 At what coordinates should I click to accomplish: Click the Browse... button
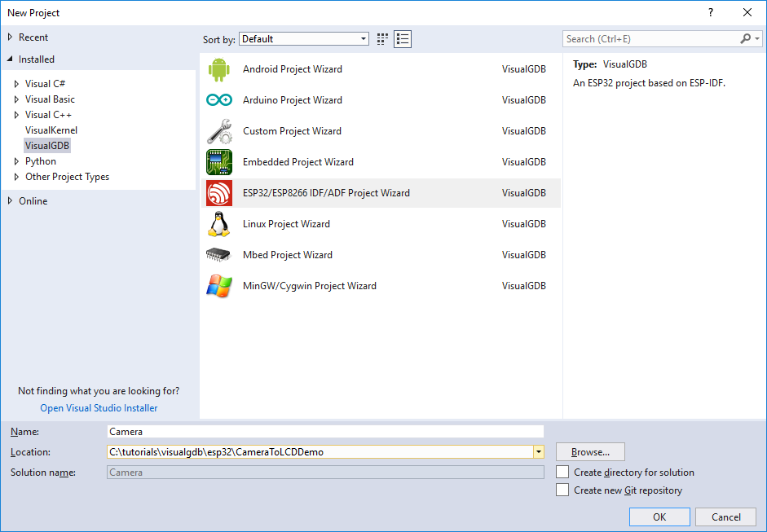click(x=590, y=452)
